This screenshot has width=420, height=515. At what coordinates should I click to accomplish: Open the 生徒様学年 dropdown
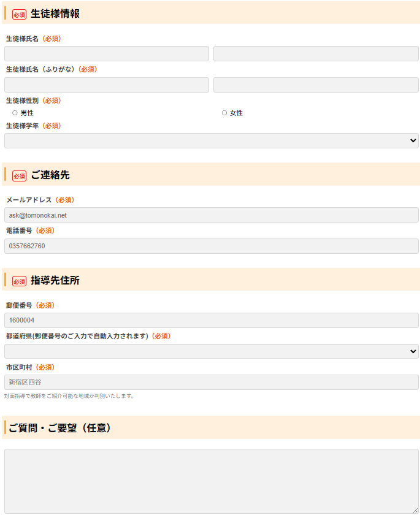(211, 141)
